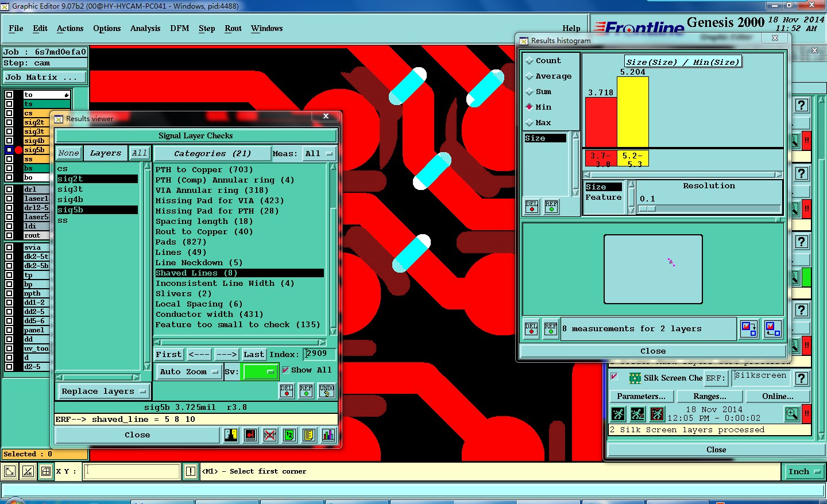This screenshot has width=827, height=504.
Task: Click the First navigation button
Action: (x=169, y=355)
